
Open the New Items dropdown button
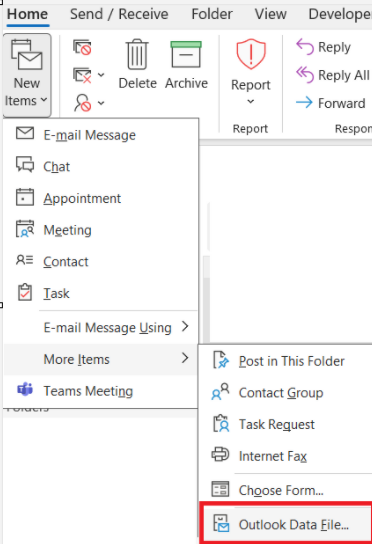coord(27,75)
